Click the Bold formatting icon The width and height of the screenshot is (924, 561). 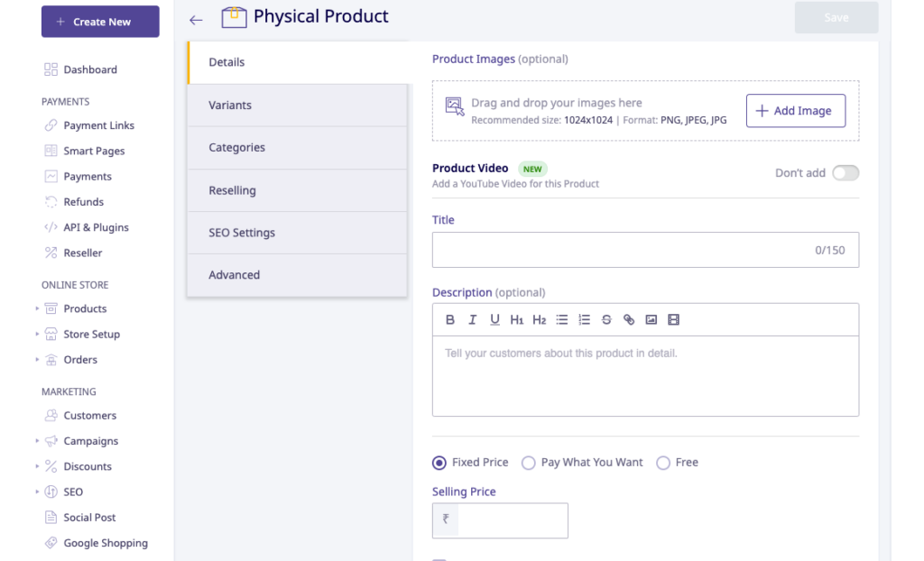pos(450,320)
